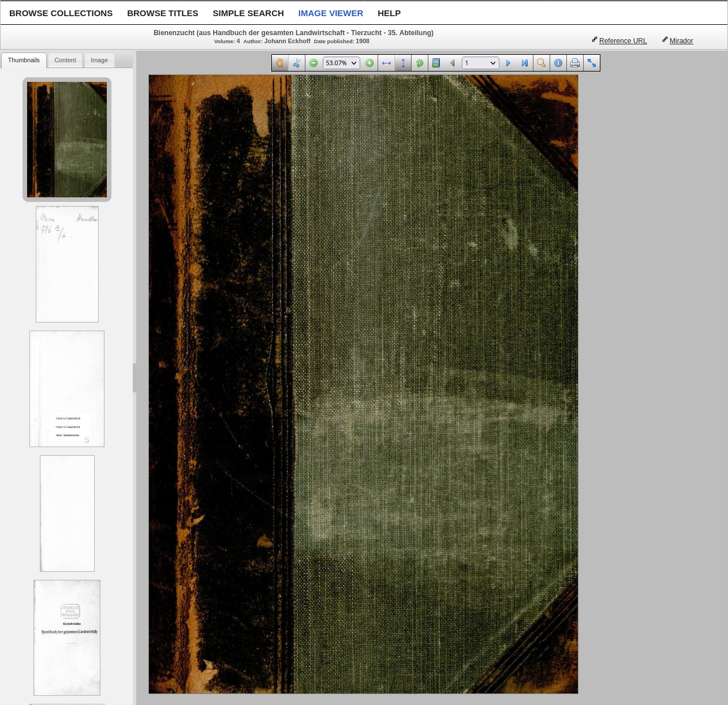728x705 pixels.
Task: Go to Simple Search
Action: point(248,13)
